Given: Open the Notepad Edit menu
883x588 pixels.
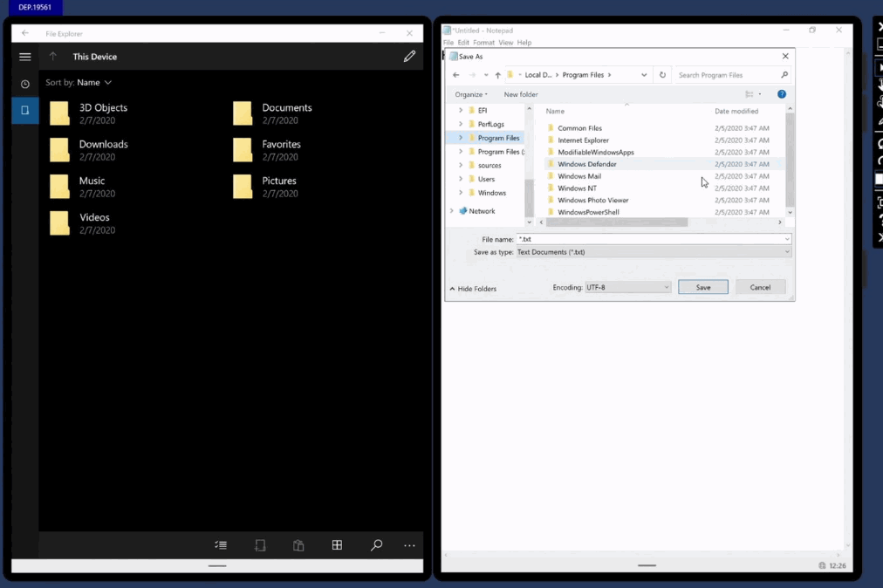Looking at the screenshot, I should [x=463, y=43].
